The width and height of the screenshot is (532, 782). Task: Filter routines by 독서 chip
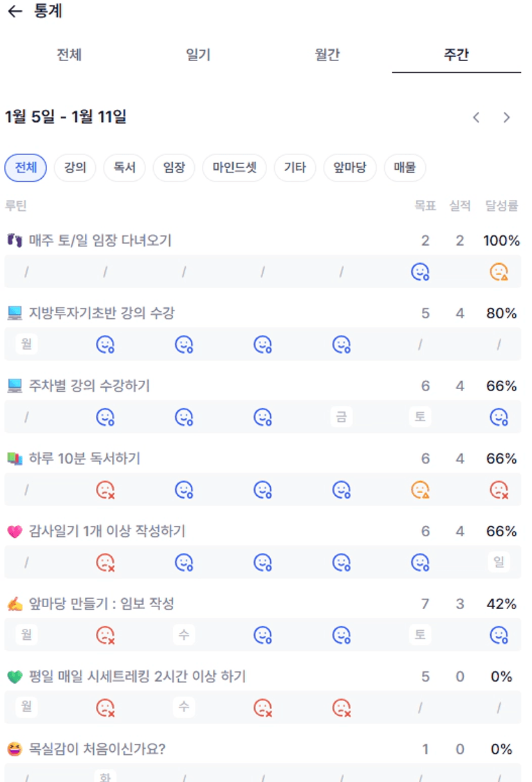[124, 168]
